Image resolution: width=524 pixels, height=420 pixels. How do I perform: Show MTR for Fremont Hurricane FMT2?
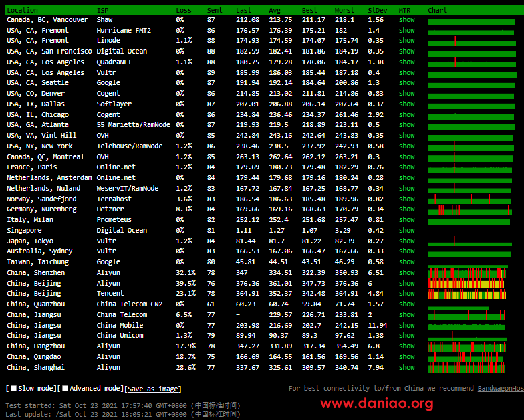[x=406, y=31]
